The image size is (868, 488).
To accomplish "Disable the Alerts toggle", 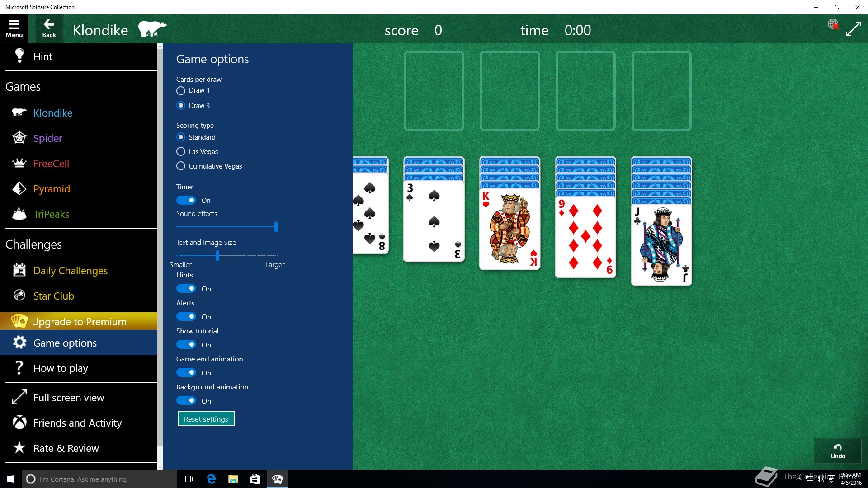I will 186,316.
